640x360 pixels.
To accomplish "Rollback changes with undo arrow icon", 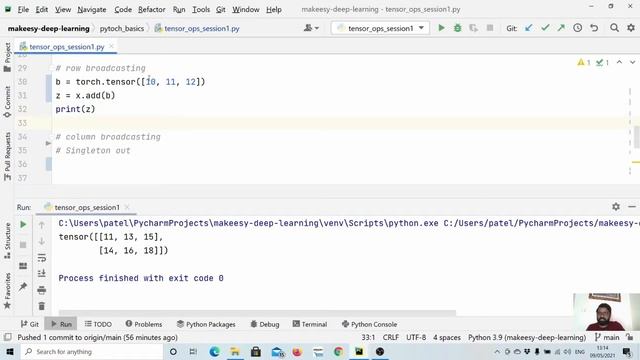I will coord(594,28).
